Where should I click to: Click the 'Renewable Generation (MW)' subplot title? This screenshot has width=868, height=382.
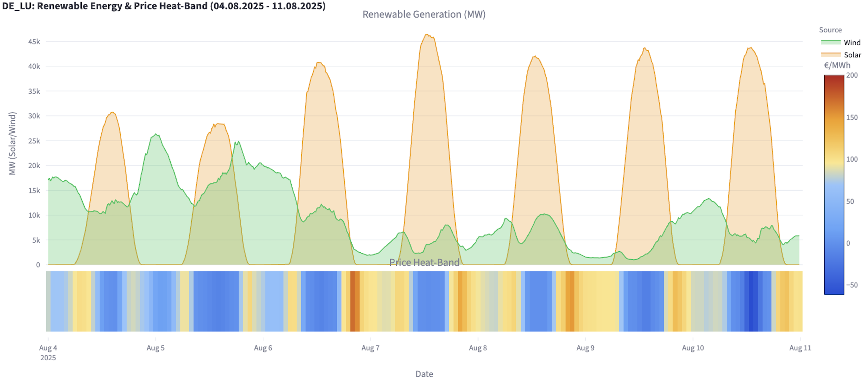point(424,14)
